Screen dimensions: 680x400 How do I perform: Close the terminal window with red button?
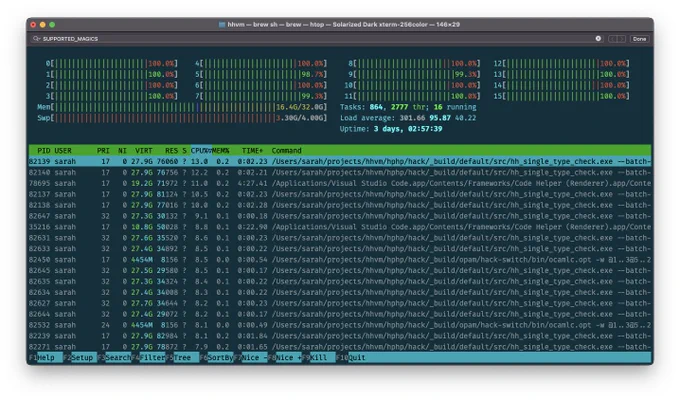[33, 25]
